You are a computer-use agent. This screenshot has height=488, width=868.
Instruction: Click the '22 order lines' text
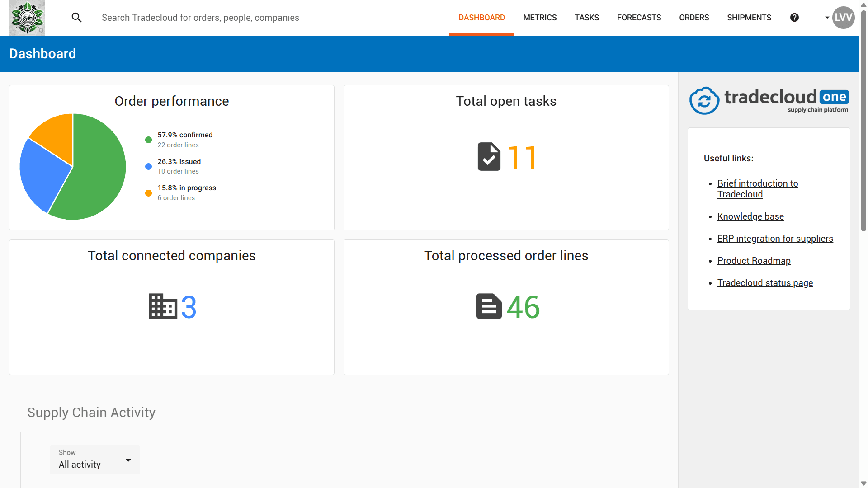point(178,145)
